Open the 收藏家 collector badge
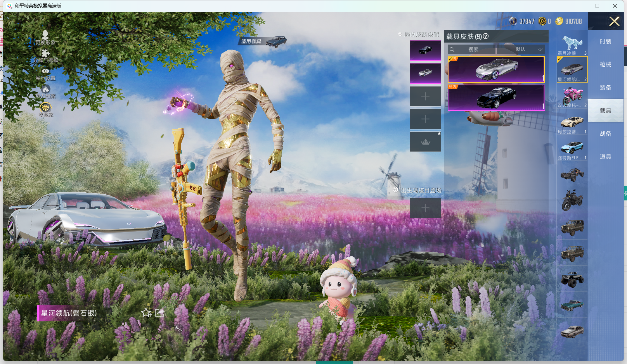The height and width of the screenshot is (364, 627). click(45, 107)
